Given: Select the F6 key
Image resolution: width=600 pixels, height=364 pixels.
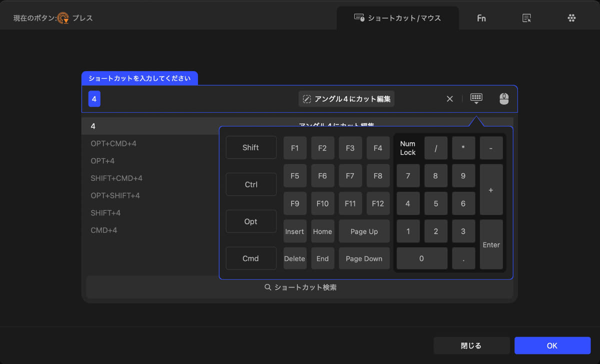Looking at the screenshot, I should point(322,176).
